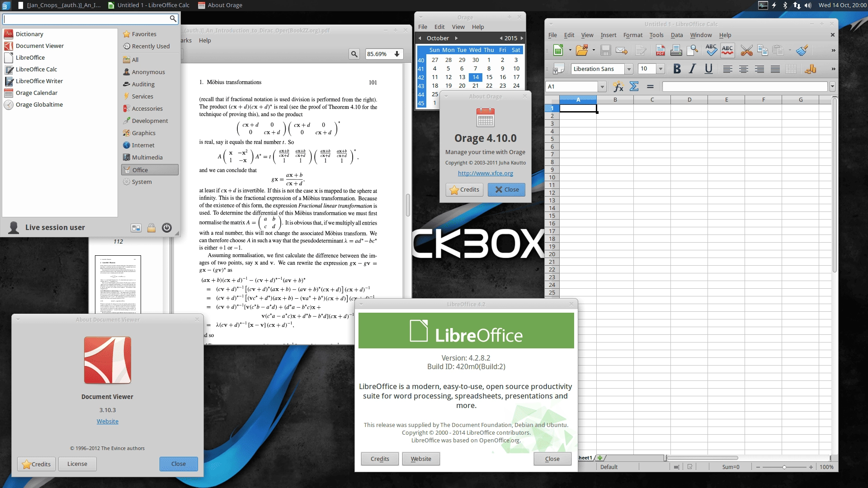The image size is (868, 488).
Task: Click the power manager lightning tray icon
Action: pos(774,5)
